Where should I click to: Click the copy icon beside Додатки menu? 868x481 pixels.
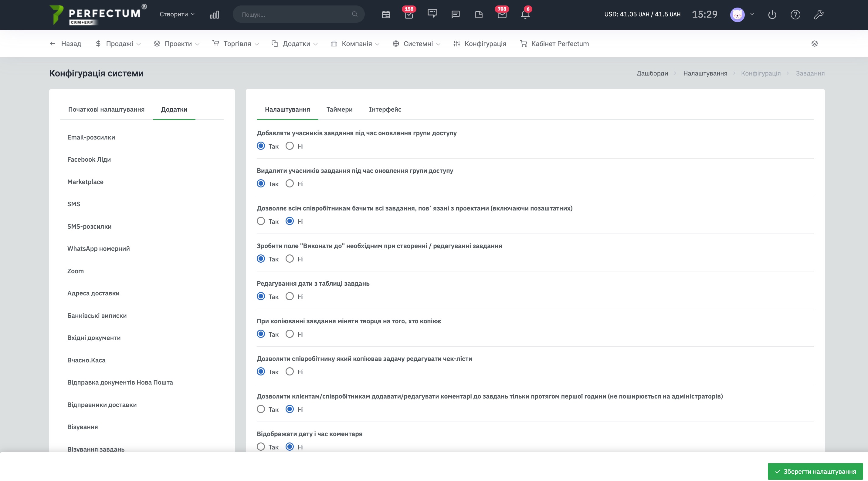[x=275, y=43]
